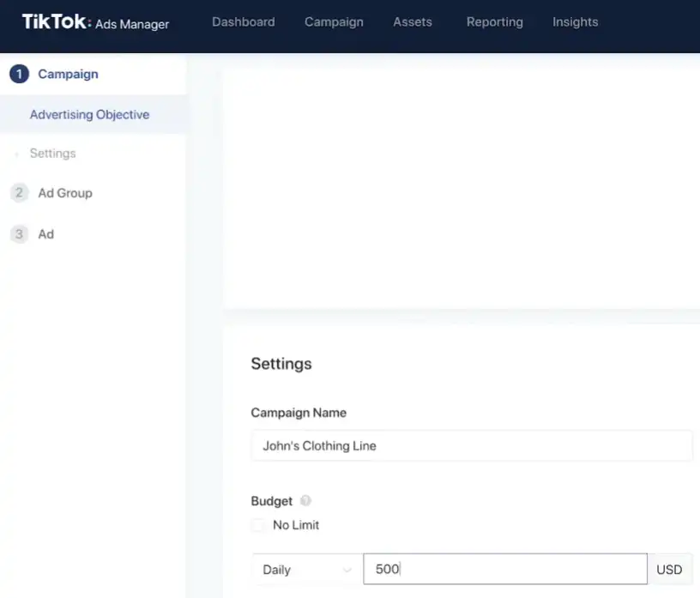Viewport: 700px width, 598px height.
Task: Open the Assets menu
Action: coord(413,22)
